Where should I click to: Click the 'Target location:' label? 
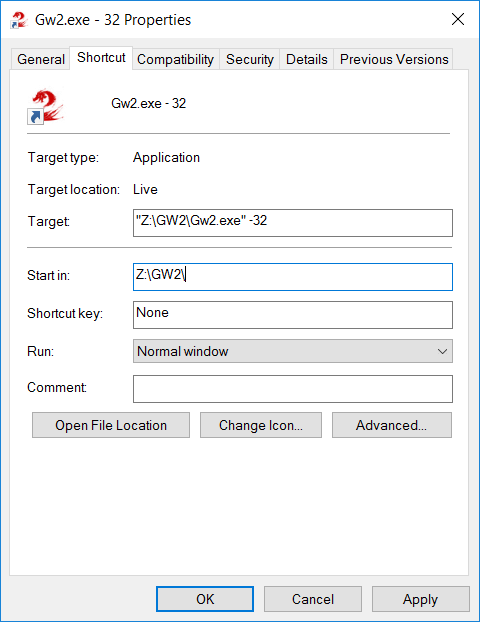[x=73, y=190]
